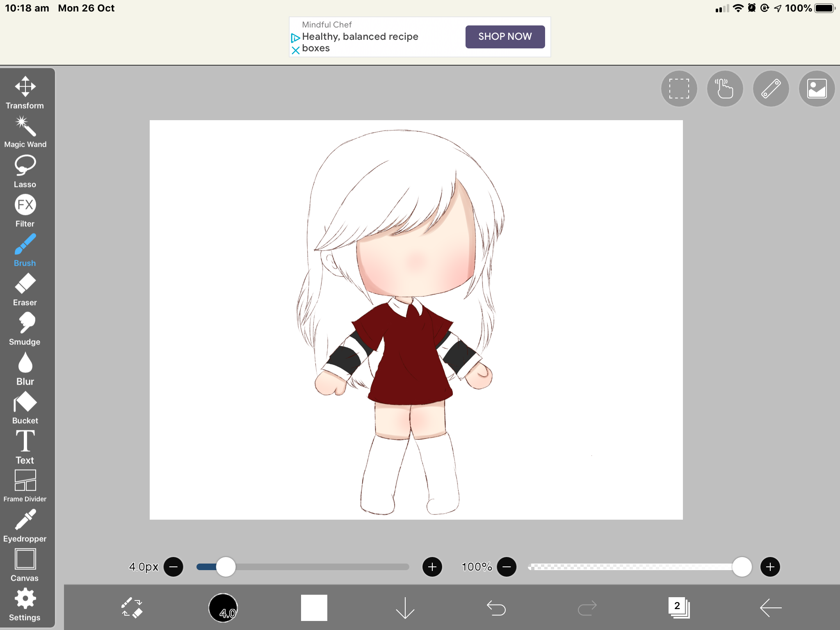Tap SHOP NOW in the Mindful Chef ad
The width and height of the screenshot is (840, 630).
[x=505, y=37]
